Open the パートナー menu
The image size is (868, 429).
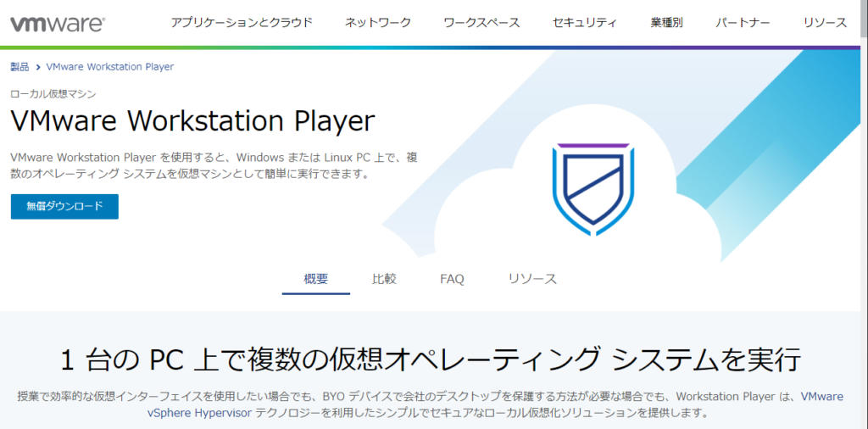click(x=743, y=23)
